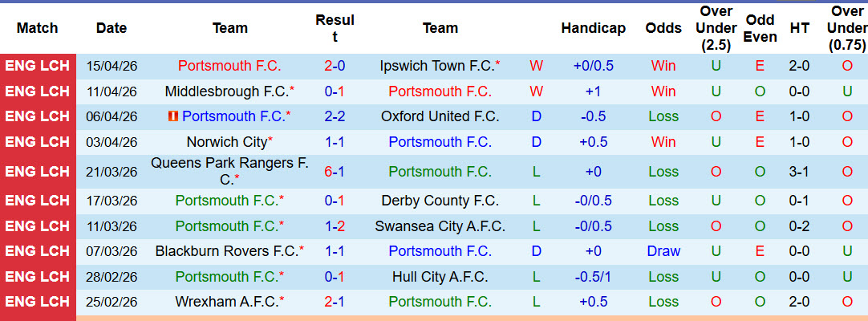
Task: Select the Handicap column header
Action: [593, 28]
